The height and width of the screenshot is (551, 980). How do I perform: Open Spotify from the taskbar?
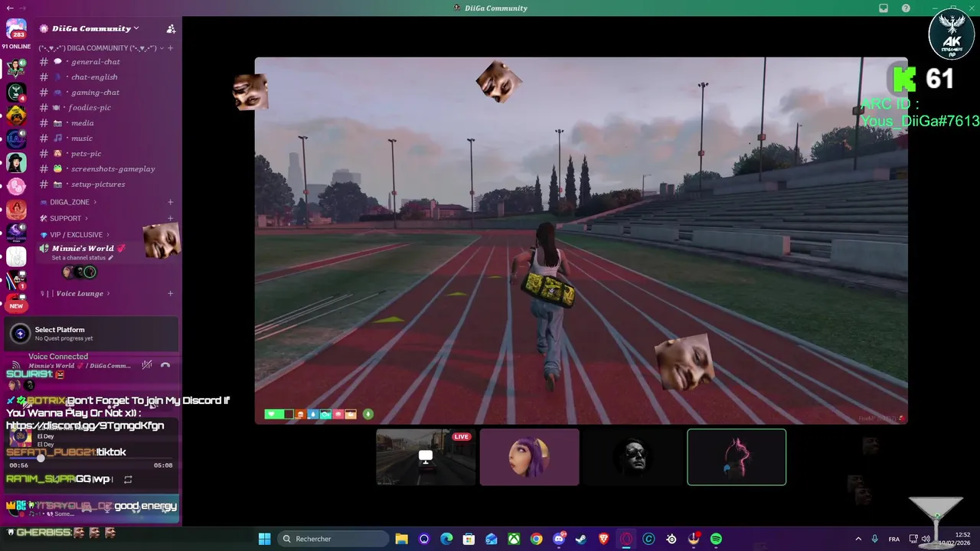coord(716,539)
